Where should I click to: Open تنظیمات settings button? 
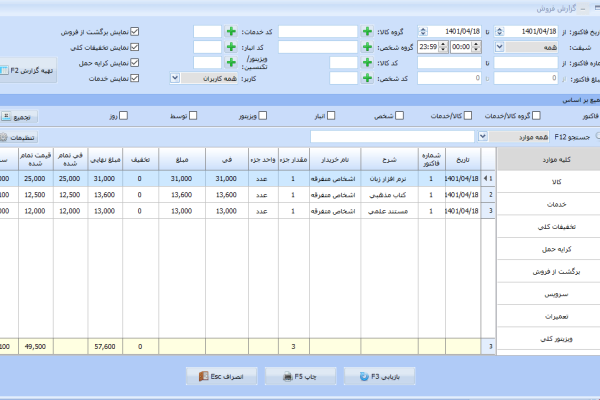19,137
